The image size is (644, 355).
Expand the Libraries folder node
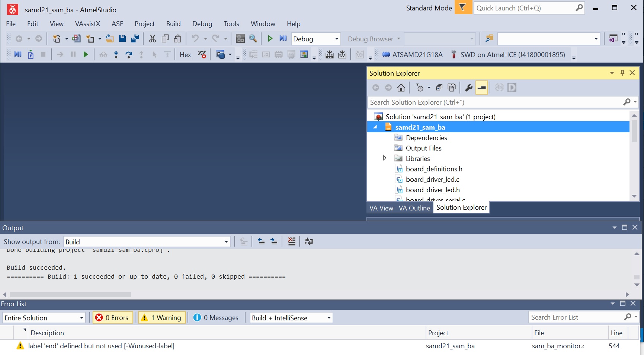384,158
